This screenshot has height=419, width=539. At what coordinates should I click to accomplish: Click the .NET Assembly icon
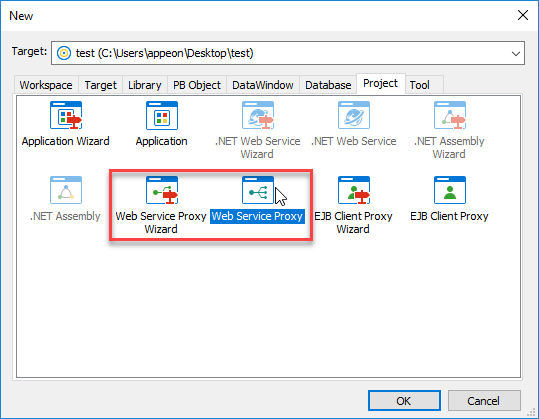click(x=66, y=190)
